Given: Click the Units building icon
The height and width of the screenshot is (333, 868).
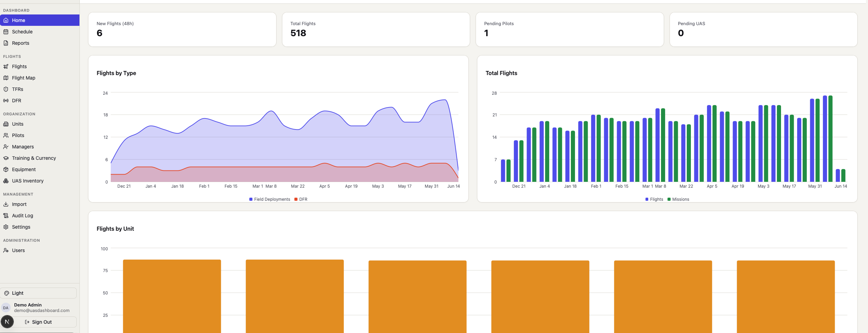Looking at the screenshot, I should pyautogui.click(x=6, y=124).
